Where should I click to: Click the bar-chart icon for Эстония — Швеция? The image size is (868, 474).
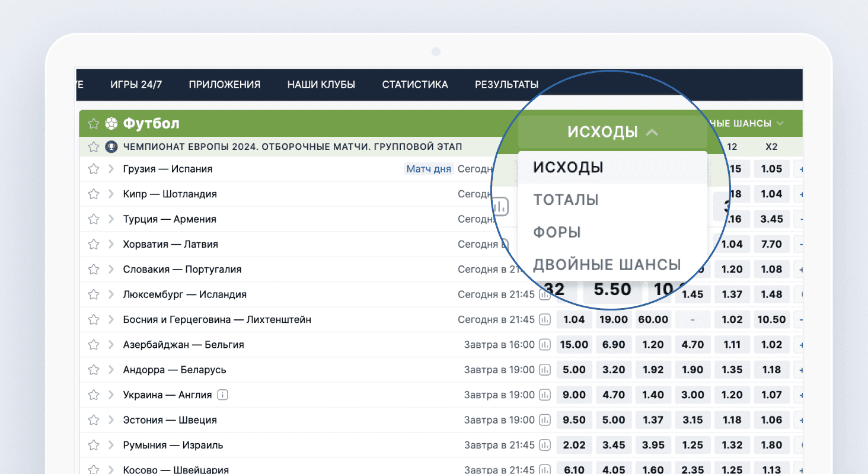click(x=544, y=419)
